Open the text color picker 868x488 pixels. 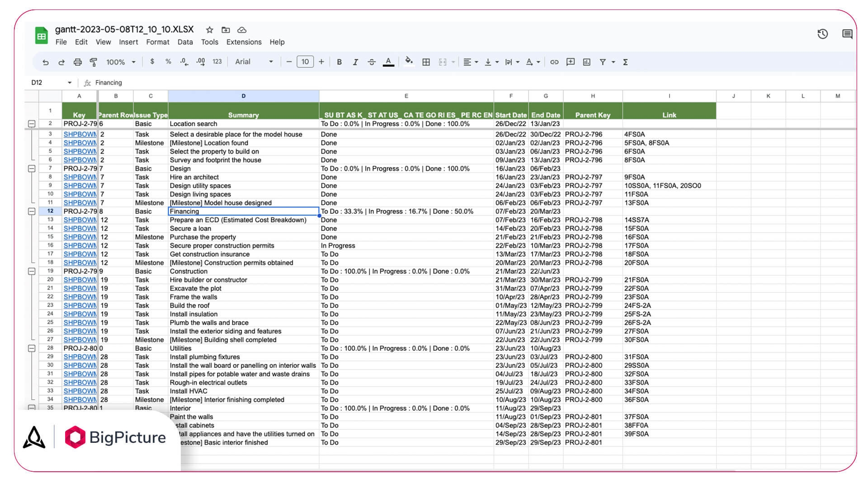click(388, 62)
